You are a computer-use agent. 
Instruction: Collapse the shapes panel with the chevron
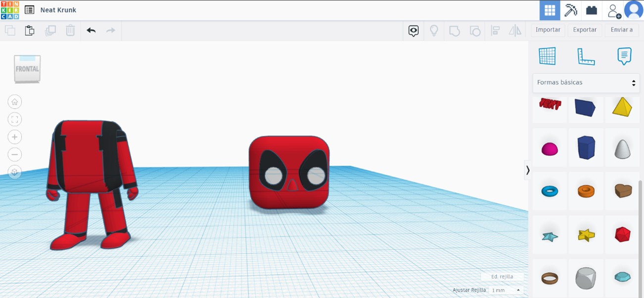(528, 170)
